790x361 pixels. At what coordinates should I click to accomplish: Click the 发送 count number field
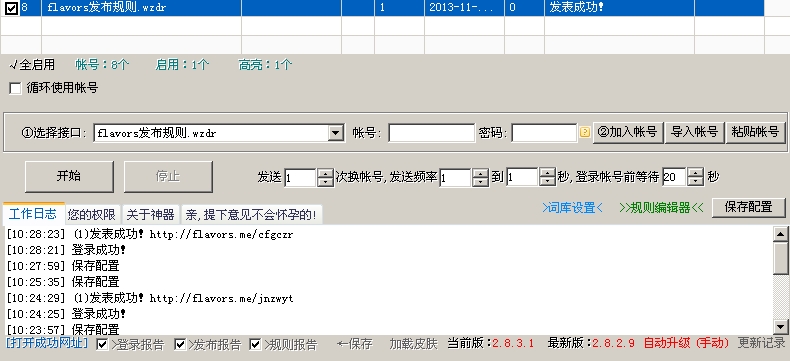(x=301, y=177)
